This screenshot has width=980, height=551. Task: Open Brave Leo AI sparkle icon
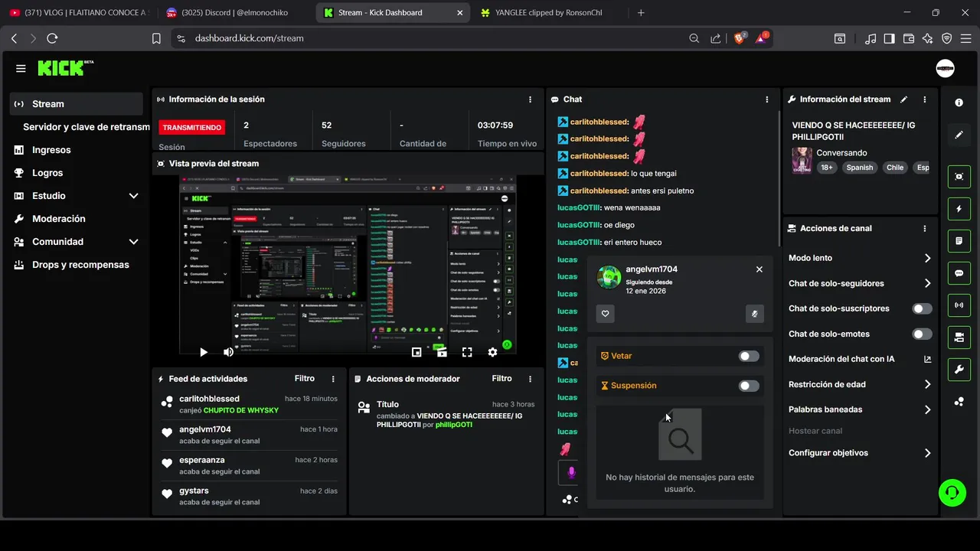pyautogui.click(x=928, y=38)
